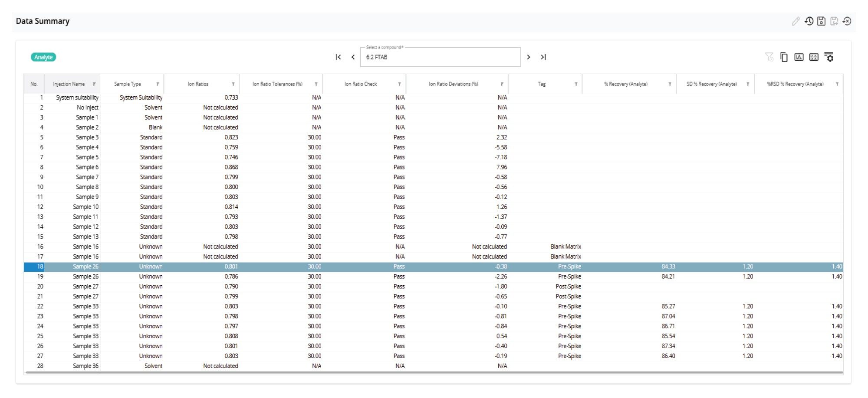
Task: Open the revision history icon
Action: pyautogui.click(x=809, y=21)
